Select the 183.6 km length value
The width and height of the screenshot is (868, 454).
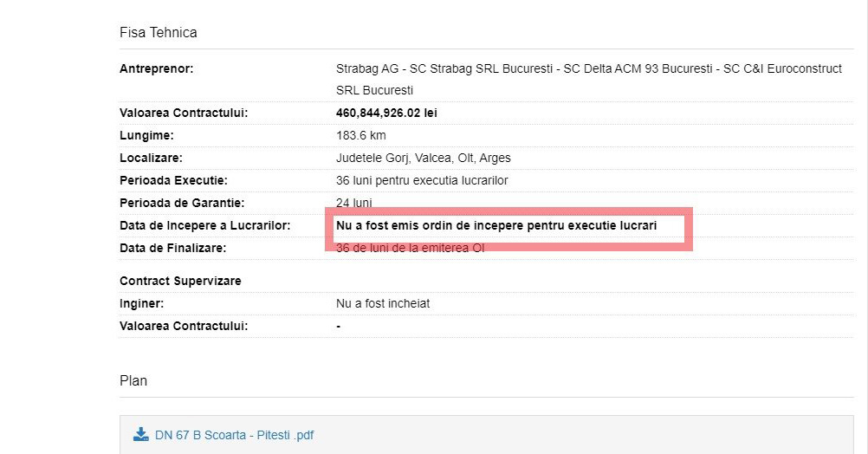[360, 135]
